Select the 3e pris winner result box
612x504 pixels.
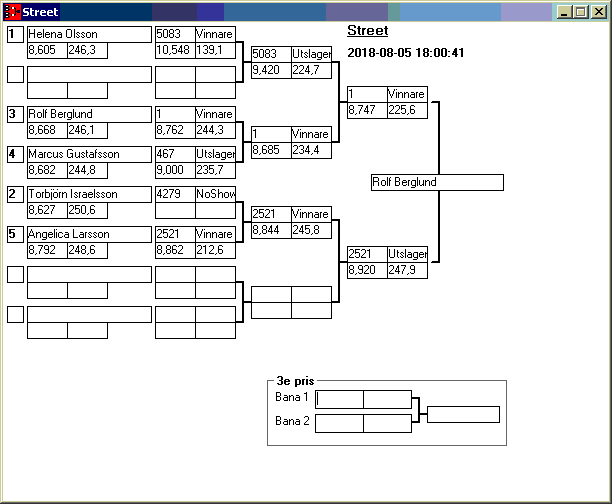(463, 414)
